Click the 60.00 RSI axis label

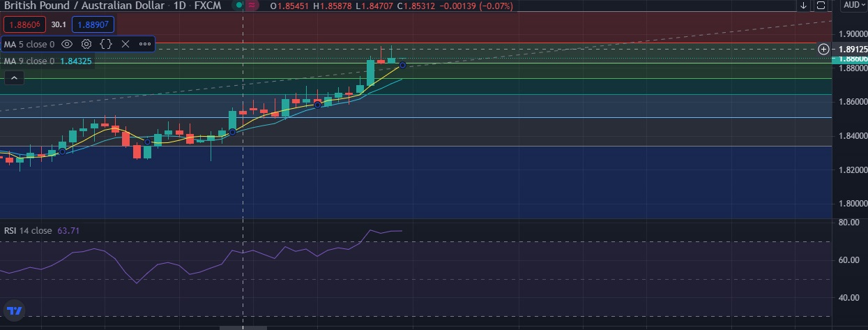point(848,260)
